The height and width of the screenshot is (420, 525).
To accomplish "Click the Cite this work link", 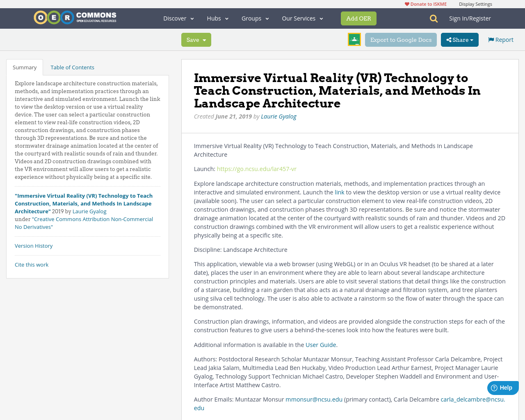I will coord(32,265).
